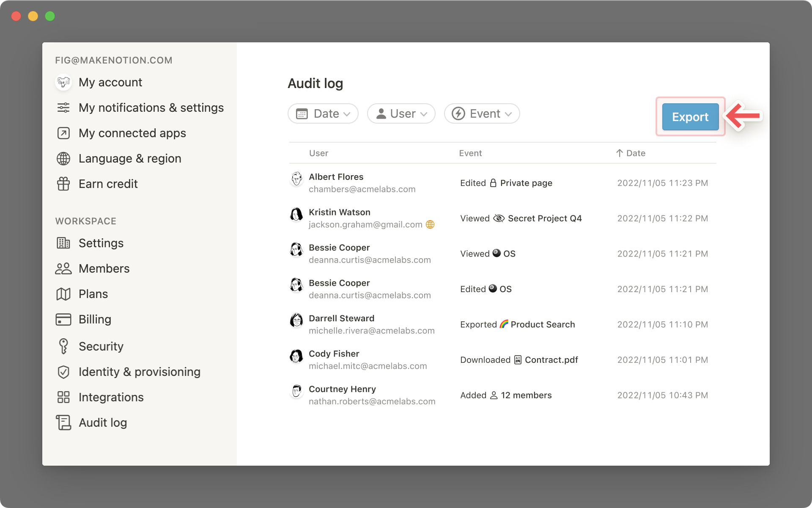
Task: Click the people icon next to Members
Action: click(63, 268)
